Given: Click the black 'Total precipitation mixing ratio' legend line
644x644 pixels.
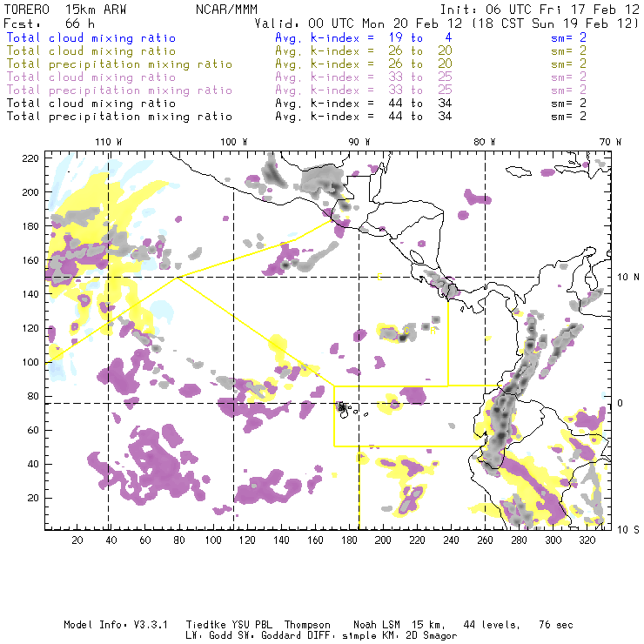Looking at the screenshot, I should pyautogui.click(x=119, y=117).
